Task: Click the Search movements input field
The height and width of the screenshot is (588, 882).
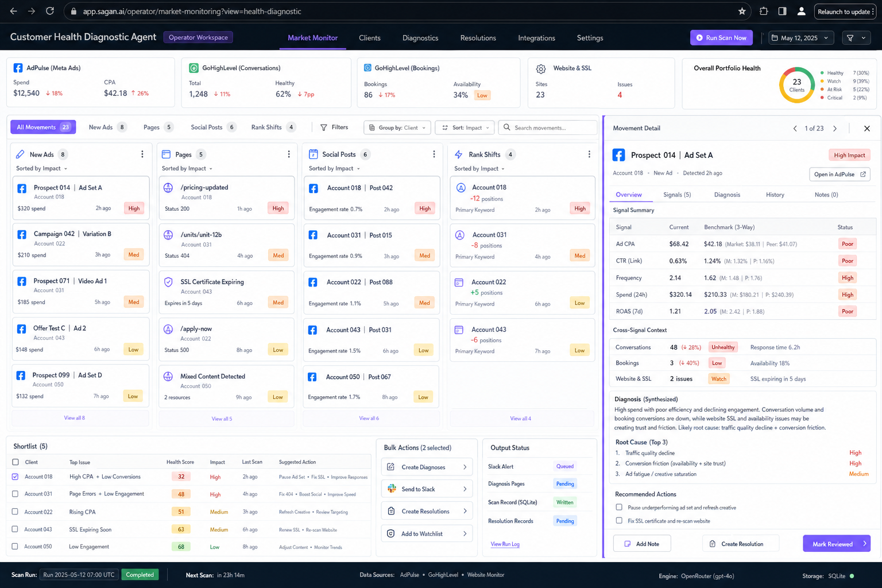Action: (x=548, y=127)
